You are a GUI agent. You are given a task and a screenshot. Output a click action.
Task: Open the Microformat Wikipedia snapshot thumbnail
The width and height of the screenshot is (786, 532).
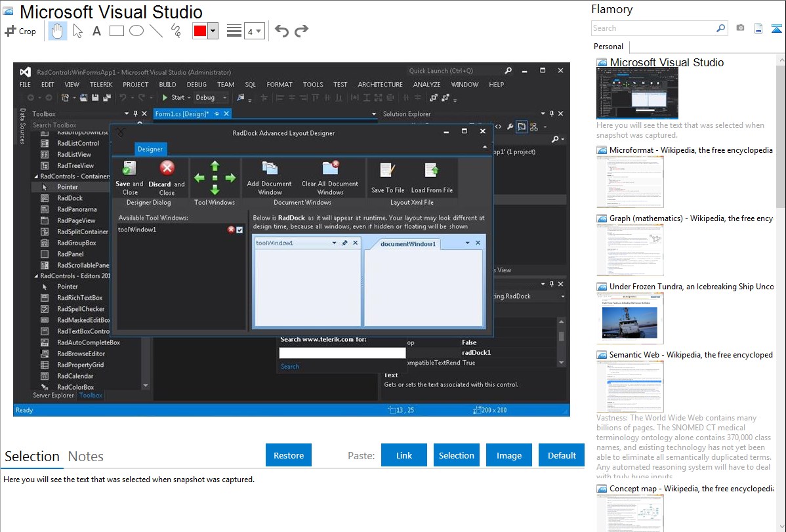point(630,182)
